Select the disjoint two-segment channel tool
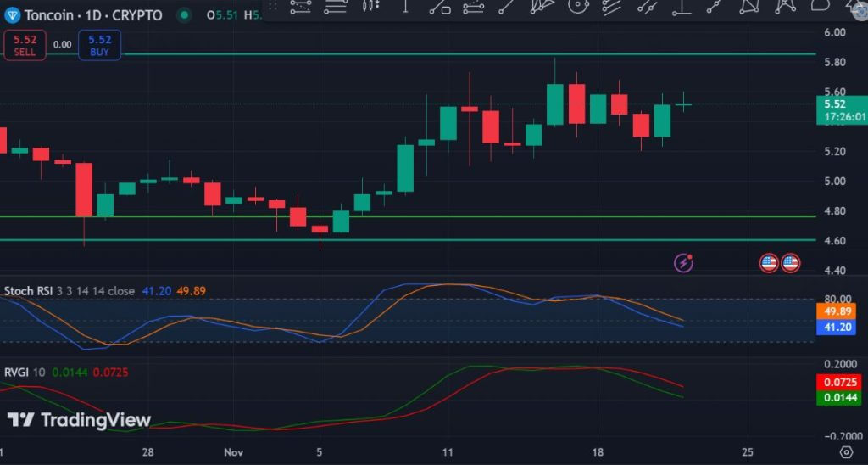Image resolution: width=868 pixels, height=465 pixels. [x=647, y=6]
